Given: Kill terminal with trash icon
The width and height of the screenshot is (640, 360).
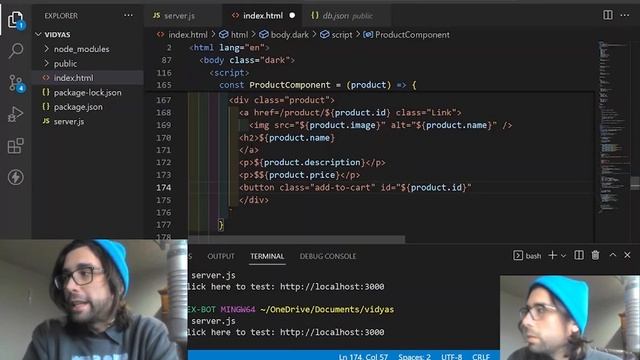Looking at the screenshot, I should click(x=596, y=256).
